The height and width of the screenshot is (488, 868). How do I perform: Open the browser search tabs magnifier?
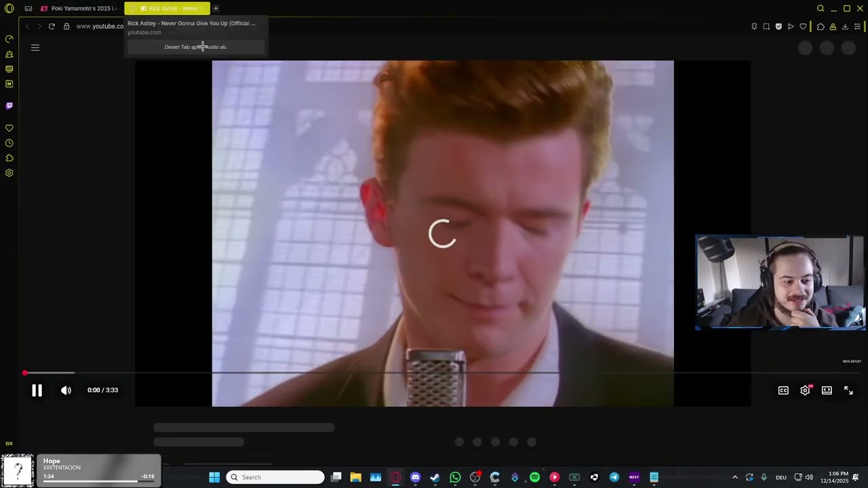(x=821, y=8)
